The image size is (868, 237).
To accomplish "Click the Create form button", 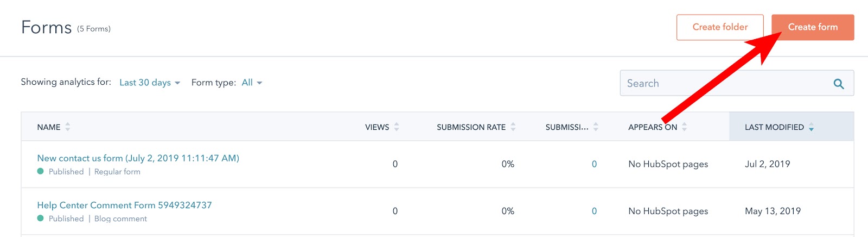I will (x=812, y=27).
